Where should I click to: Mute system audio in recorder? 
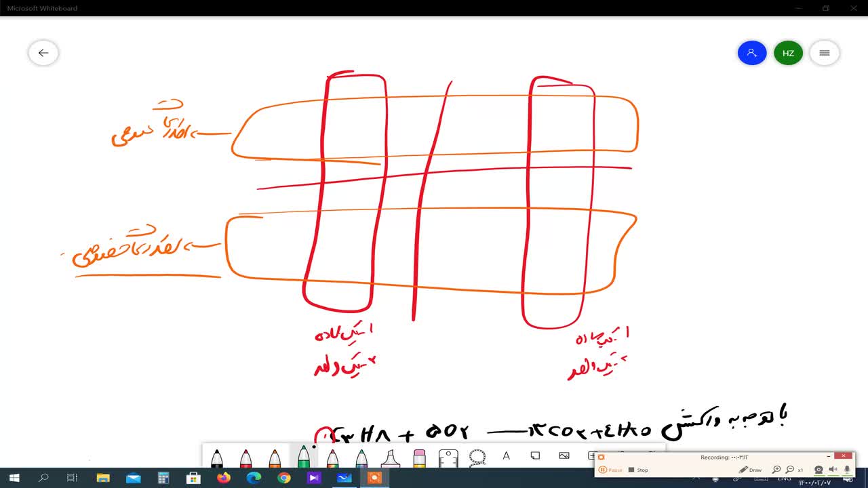(833, 470)
